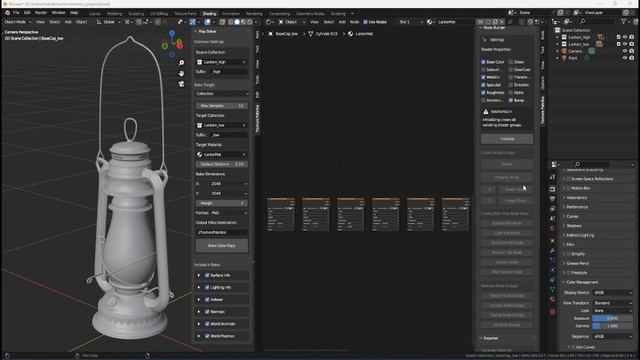Click the viewport zoom magnifier icon
This screenshot has height=360, width=640.
pyautogui.click(x=181, y=63)
